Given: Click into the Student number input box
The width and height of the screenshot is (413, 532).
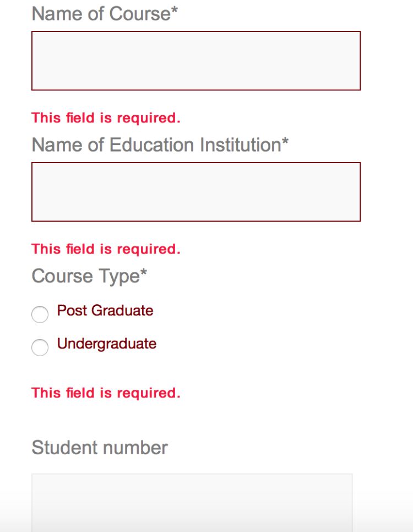Looking at the screenshot, I should [x=192, y=502].
